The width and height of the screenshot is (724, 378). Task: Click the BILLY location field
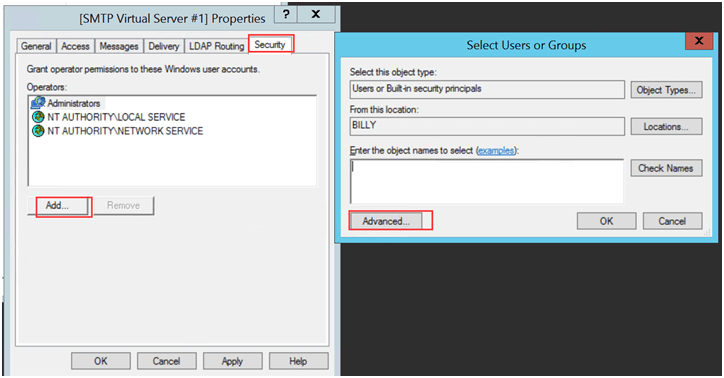click(x=487, y=126)
